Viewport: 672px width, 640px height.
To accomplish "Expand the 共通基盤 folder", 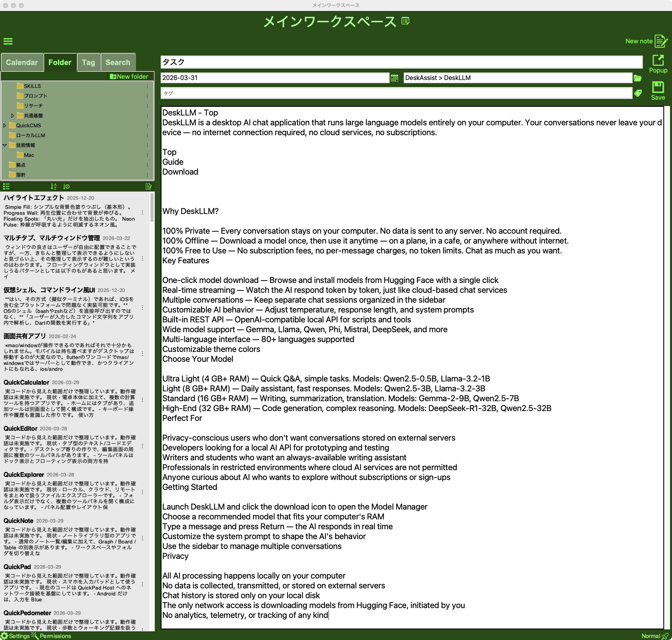I will pyautogui.click(x=13, y=115).
